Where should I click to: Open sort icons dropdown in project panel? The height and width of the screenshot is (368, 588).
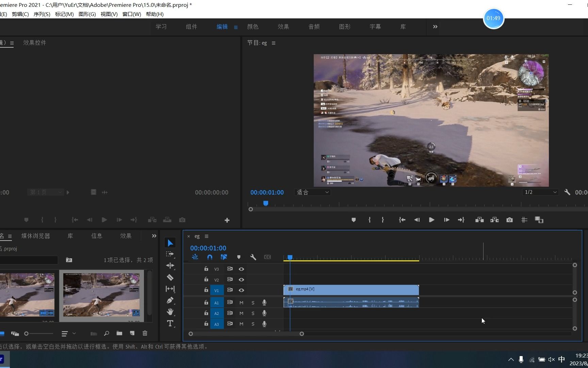pos(68,334)
